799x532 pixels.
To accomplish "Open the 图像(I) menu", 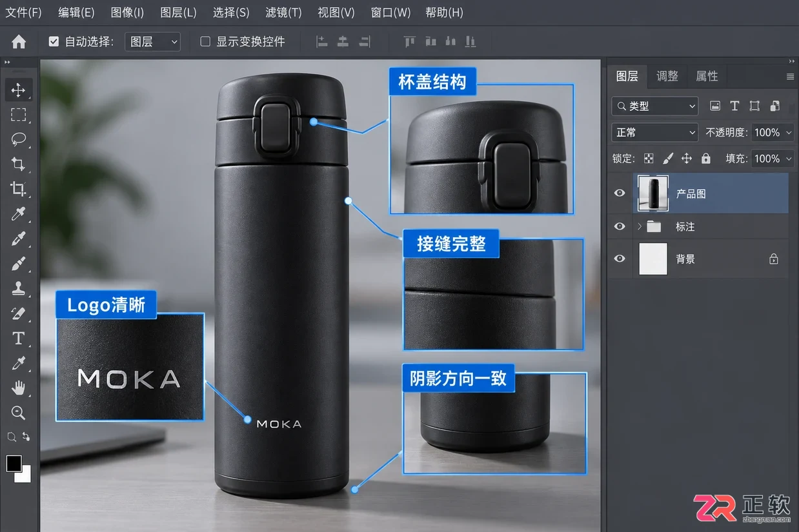I will coord(127,12).
